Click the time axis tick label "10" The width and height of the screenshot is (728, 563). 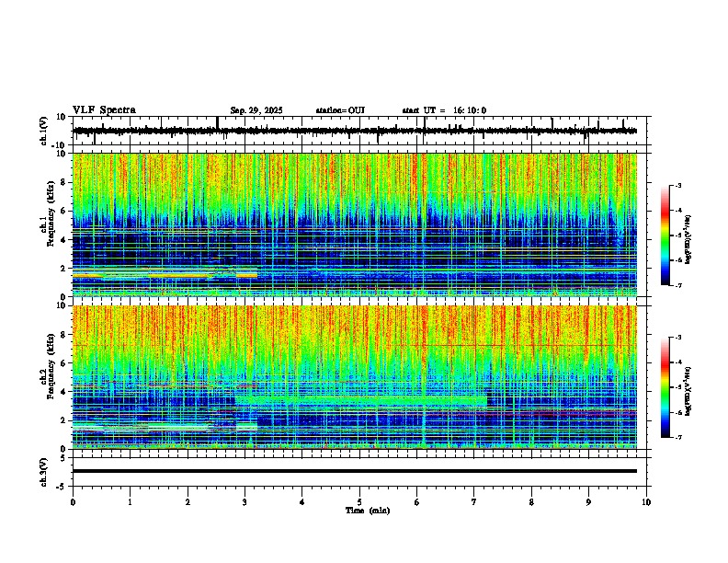pyautogui.click(x=646, y=502)
